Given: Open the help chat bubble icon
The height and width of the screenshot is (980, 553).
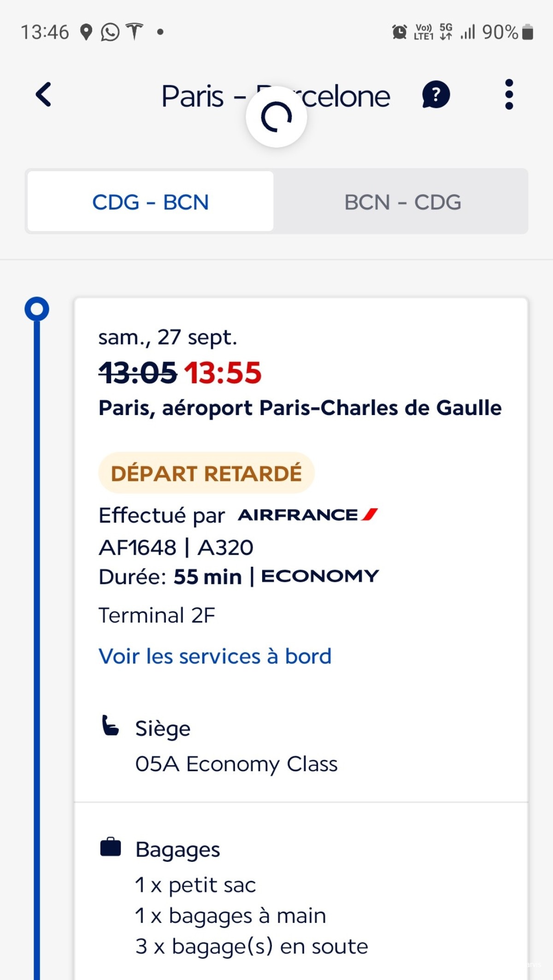Looking at the screenshot, I should 435,95.
